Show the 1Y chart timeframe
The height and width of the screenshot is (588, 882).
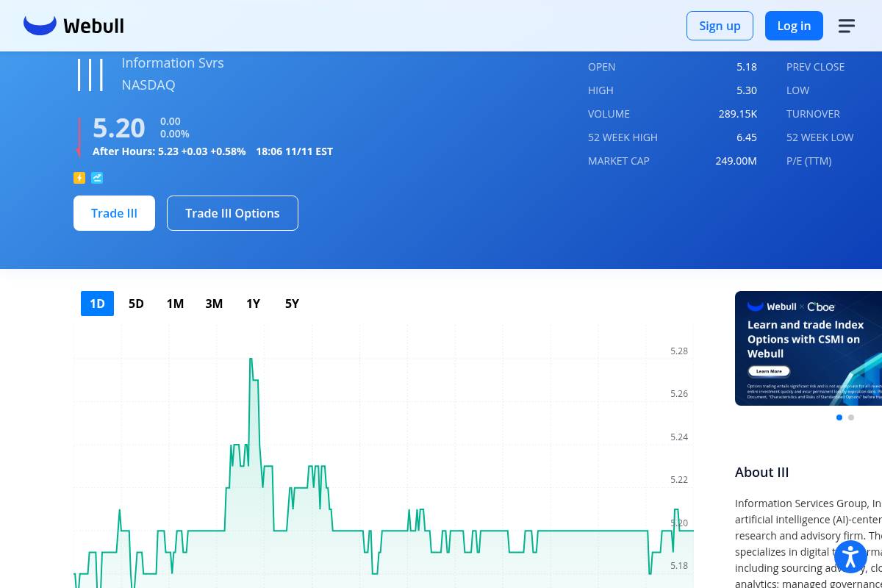(x=253, y=304)
